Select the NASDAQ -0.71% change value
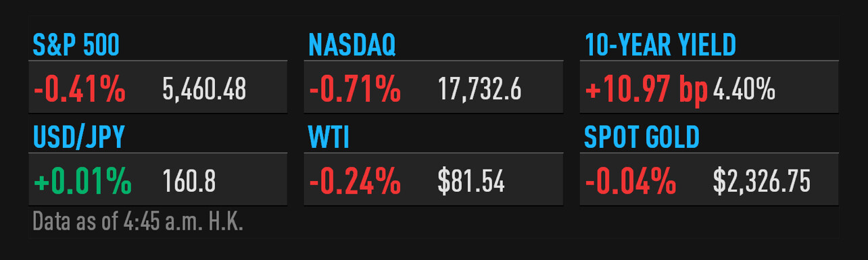Screen dimensions: 868x260 (355, 88)
